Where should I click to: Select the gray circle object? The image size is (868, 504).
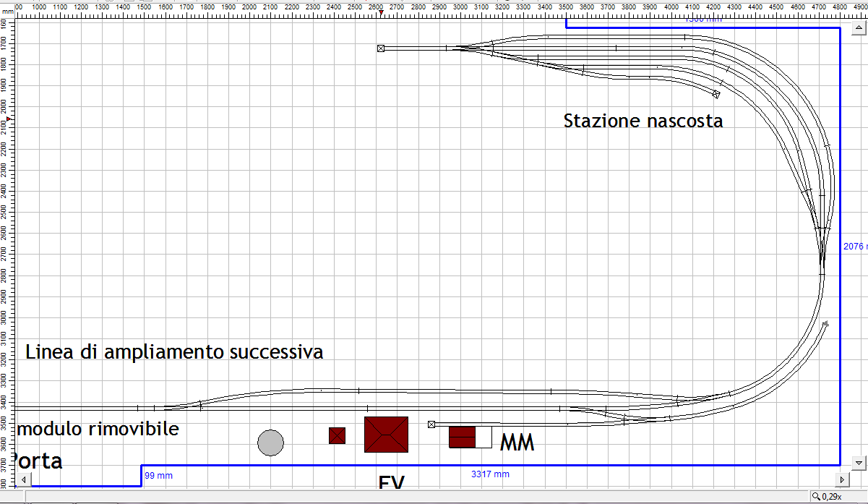click(x=271, y=443)
